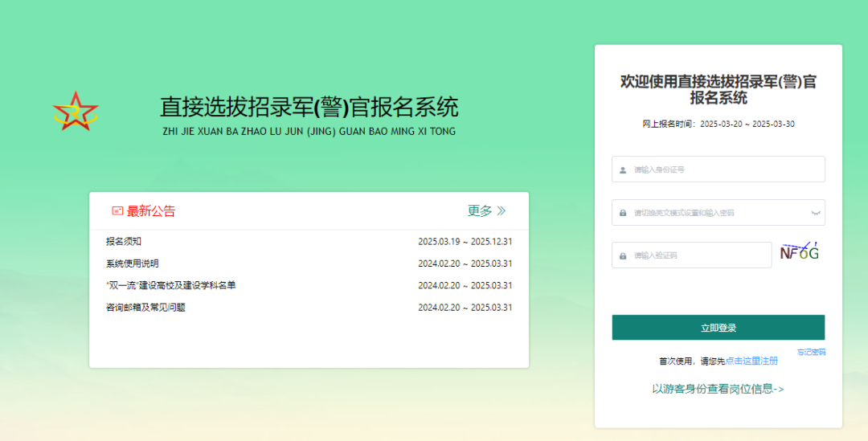Click the padlock icon in the captcha field
Screen dimensions: 868x441
(x=623, y=256)
